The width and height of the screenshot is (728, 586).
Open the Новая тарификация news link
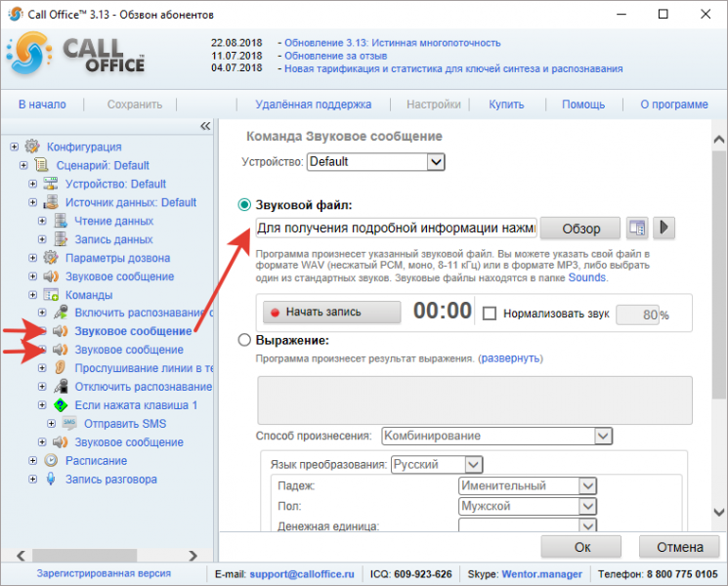(453, 68)
